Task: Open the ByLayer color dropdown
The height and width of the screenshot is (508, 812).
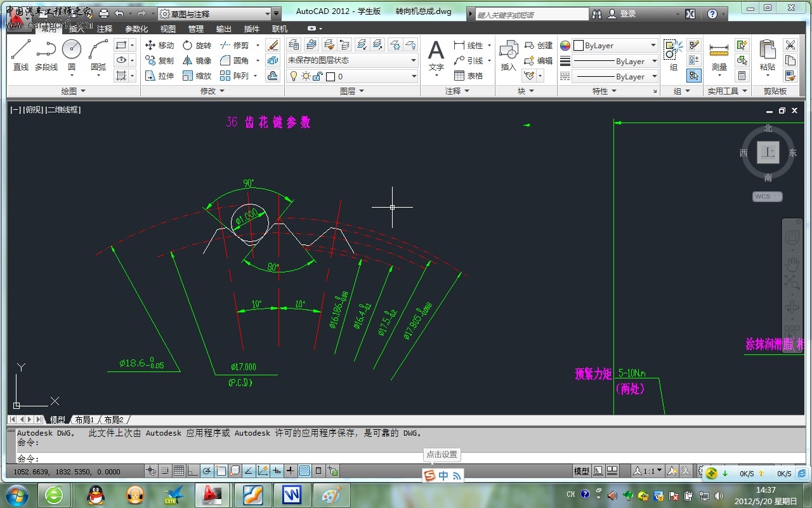Action: [615, 46]
